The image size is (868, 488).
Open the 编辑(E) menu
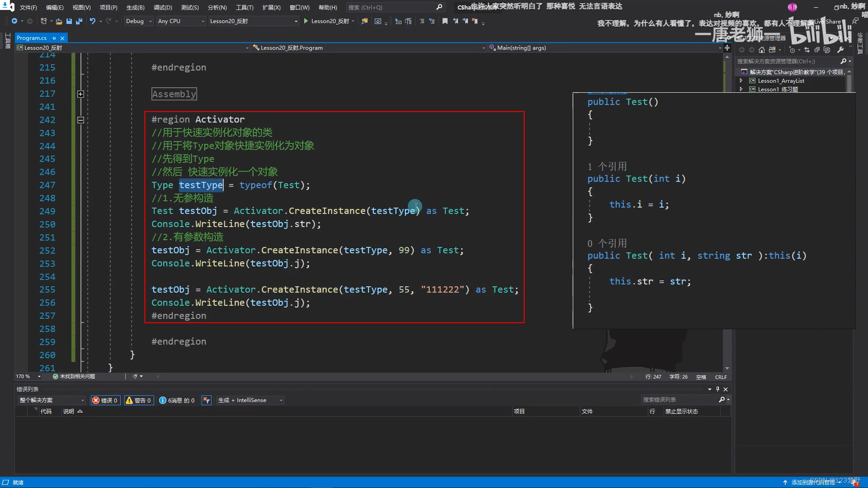pos(55,8)
